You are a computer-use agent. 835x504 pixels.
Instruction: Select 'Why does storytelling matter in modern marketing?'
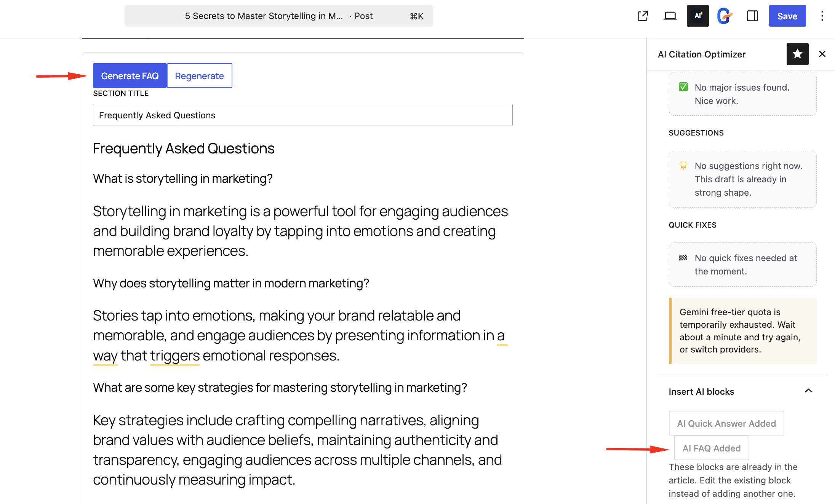click(x=231, y=283)
